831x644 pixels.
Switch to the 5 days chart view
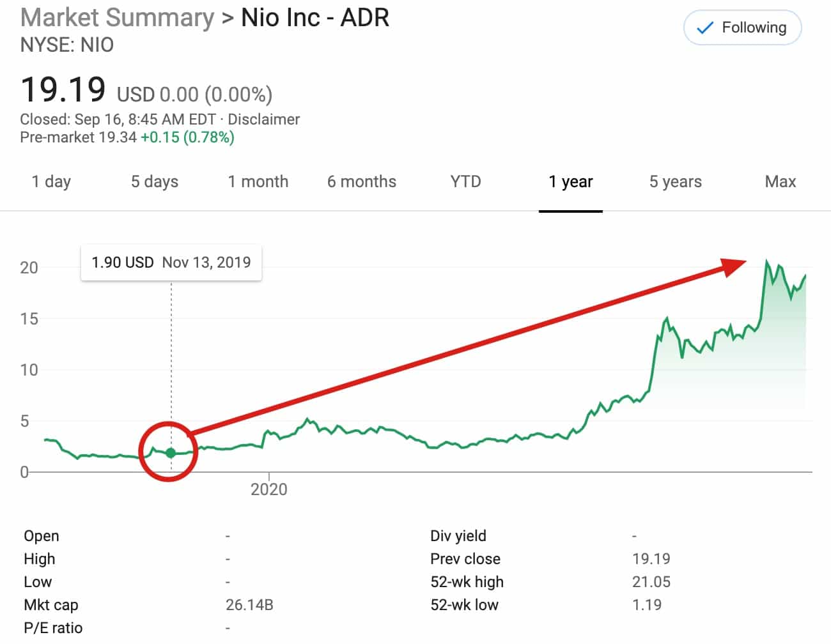154,181
